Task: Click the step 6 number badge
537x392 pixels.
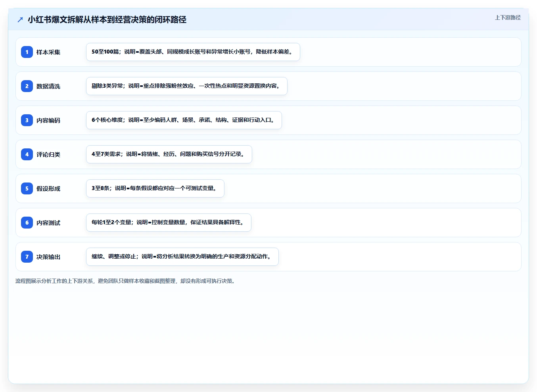Action: pyautogui.click(x=27, y=223)
